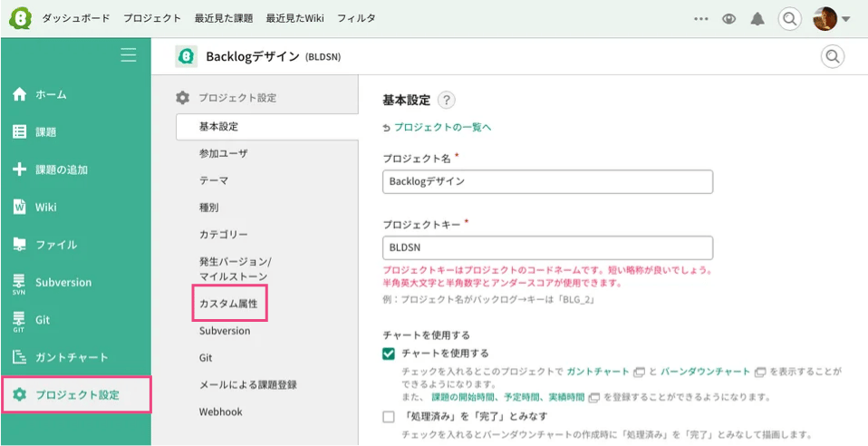
Task: Open Wiki label in green sidebar
Action: tap(46, 207)
